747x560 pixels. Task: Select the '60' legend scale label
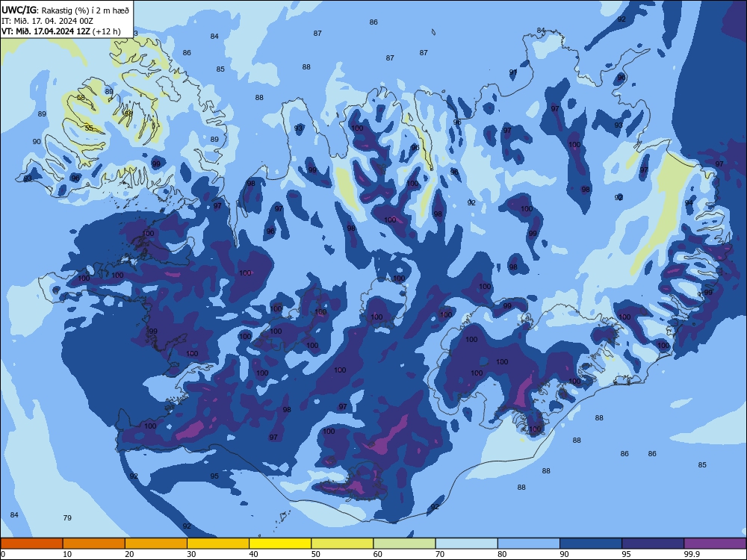378,554
